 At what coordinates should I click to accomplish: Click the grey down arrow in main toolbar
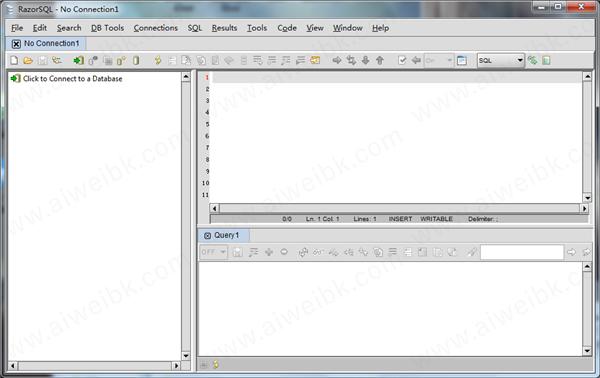coord(365,60)
